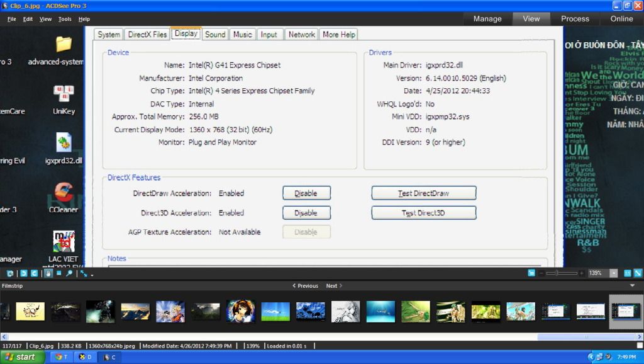Switch to Manage mode
Viewport: 644px width, 364px height.
[487, 19]
